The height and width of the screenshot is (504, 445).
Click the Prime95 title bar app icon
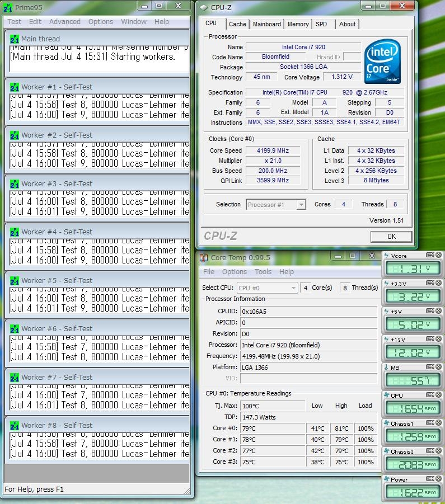point(8,8)
